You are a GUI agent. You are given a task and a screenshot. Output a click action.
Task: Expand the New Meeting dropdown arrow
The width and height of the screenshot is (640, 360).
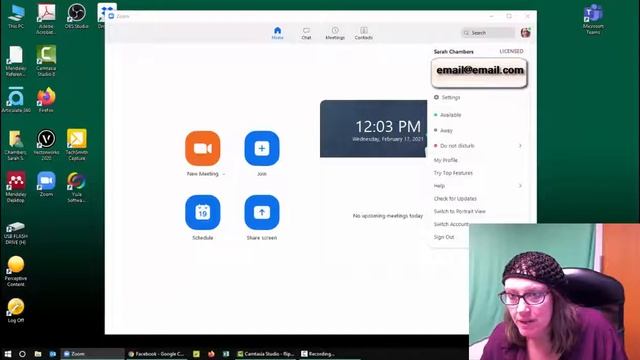(x=224, y=174)
